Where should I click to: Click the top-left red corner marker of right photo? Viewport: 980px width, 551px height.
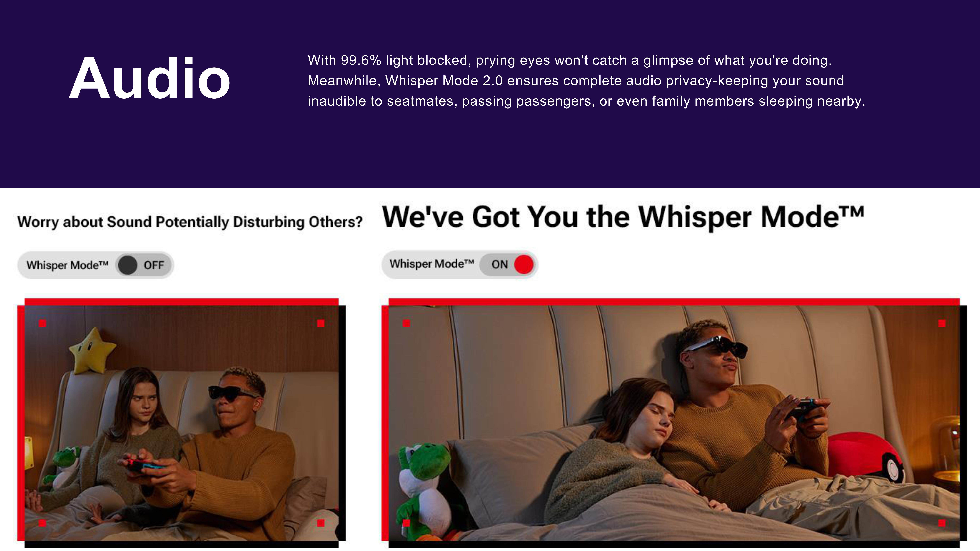point(406,323)
